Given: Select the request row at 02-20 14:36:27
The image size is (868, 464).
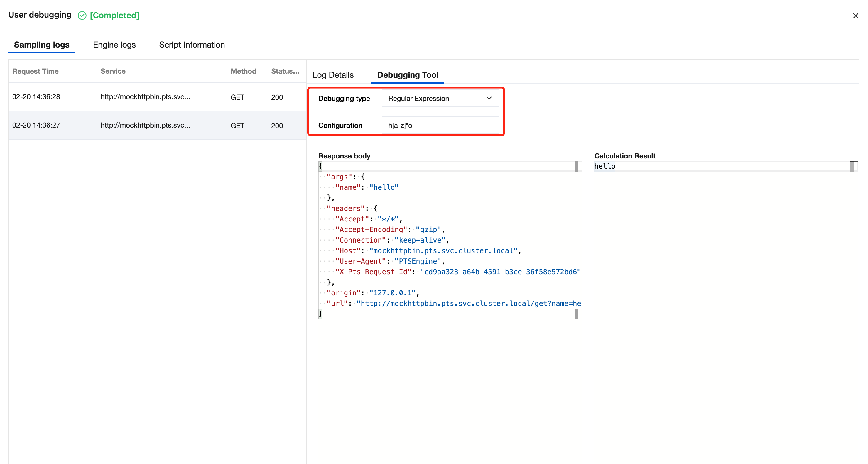Looking at the screenshot, I should point(157,125).
